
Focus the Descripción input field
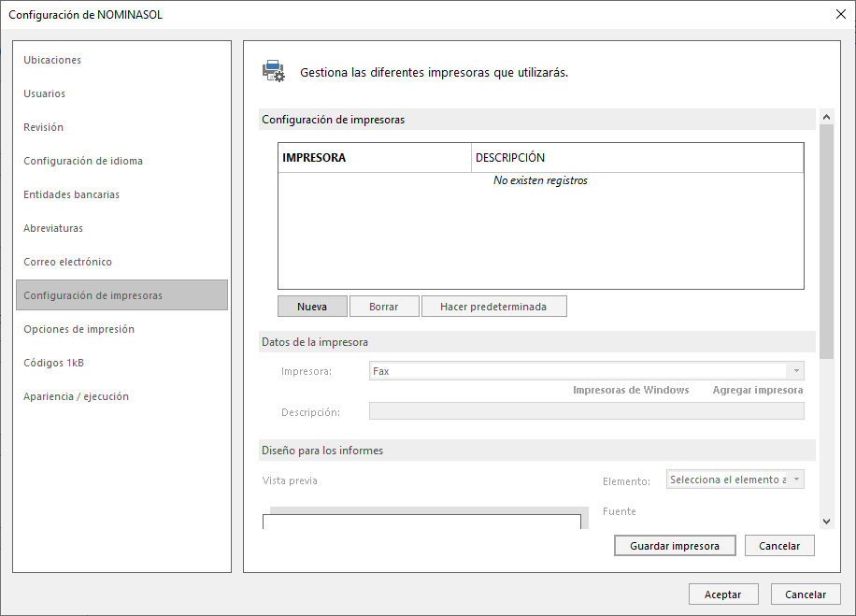click(586, 411)
